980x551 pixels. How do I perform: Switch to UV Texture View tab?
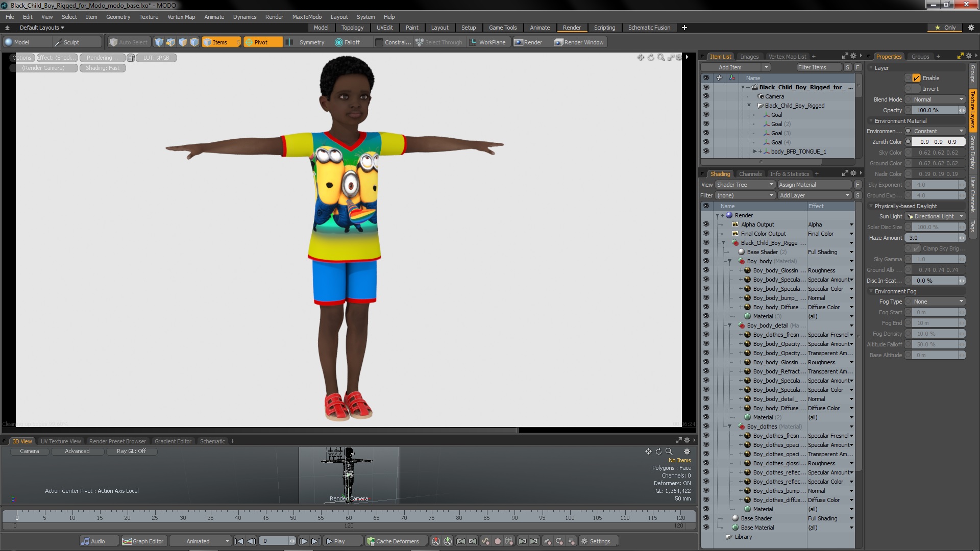click(61, 441)
